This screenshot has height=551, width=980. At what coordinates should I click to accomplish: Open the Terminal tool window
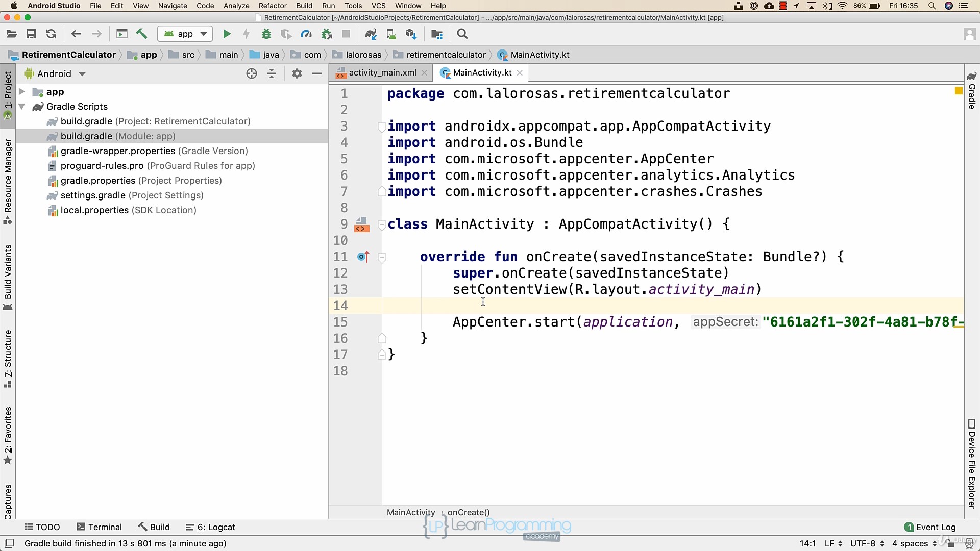point(100,527)
